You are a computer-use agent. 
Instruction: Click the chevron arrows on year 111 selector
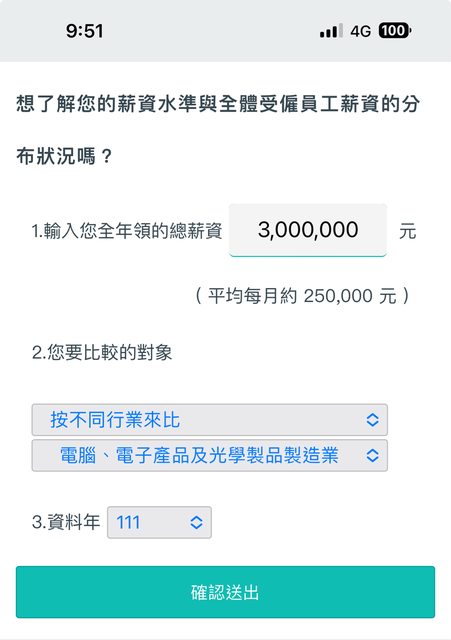click(x=196, y=522)
